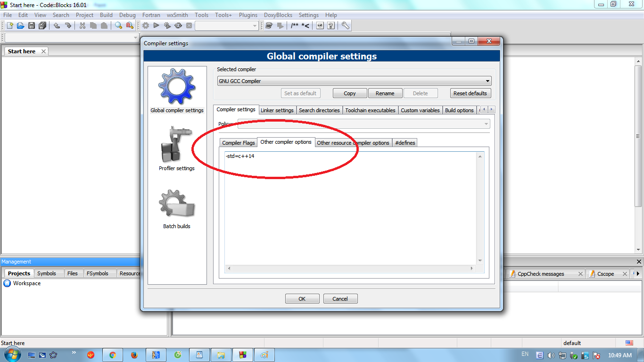This screenshot has height=362, width=644.
Task: Click the Build and run icon
Action: point(167,25)
